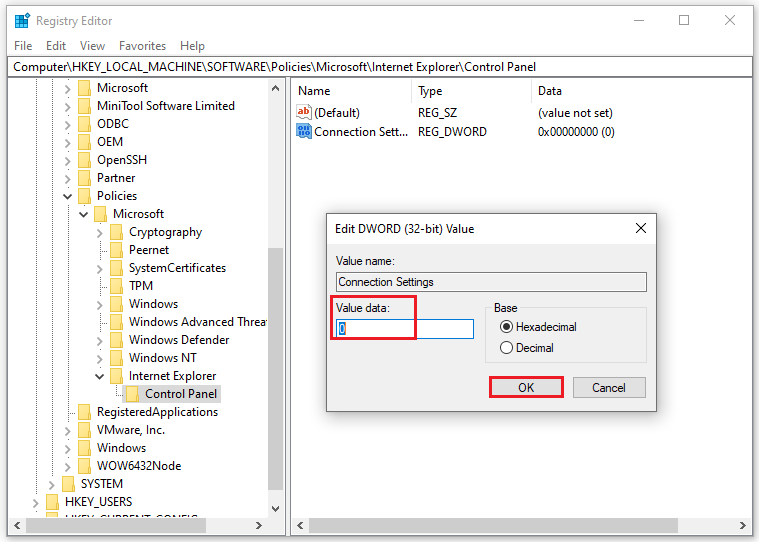Screen dimensions: 759x542
Task: Select the Windows key under Policies Microsoft
Action: [153, 304]
